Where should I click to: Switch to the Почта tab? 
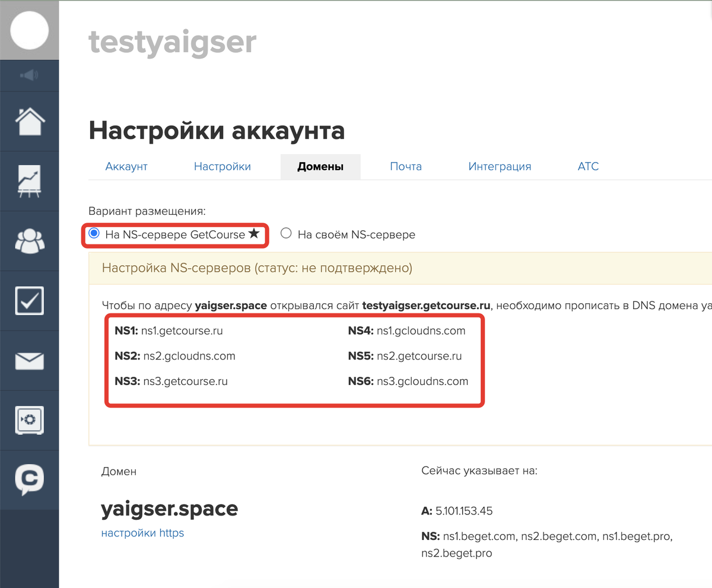(x=406, y=167)
